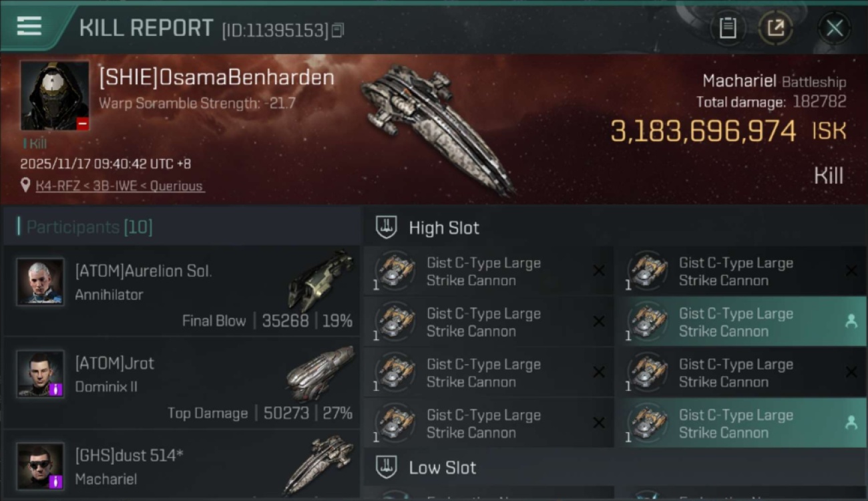Image resolution: width=868 pixels, height=501 pixels.
Task: Click the OsamaBenharden pilot name
Action: coord(216,77)
